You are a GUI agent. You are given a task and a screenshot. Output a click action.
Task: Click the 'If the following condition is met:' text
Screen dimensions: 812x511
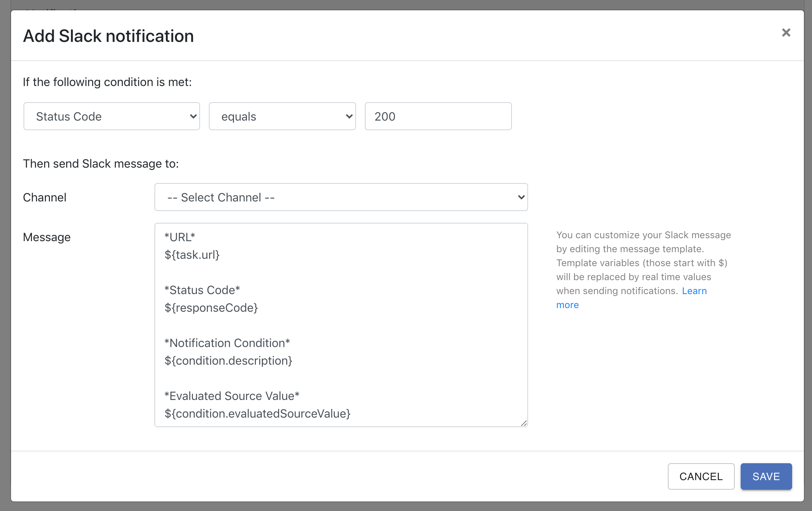tap(107, 82)
